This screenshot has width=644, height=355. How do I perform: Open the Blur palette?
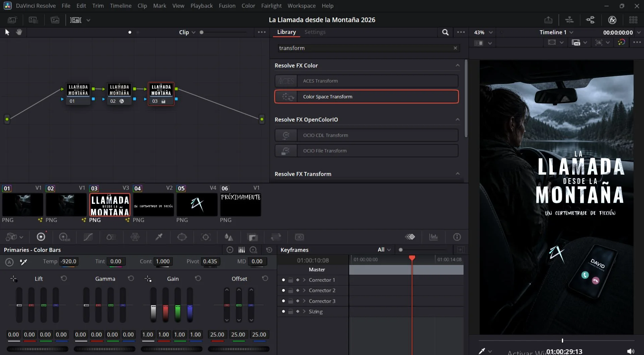point(229,237)
